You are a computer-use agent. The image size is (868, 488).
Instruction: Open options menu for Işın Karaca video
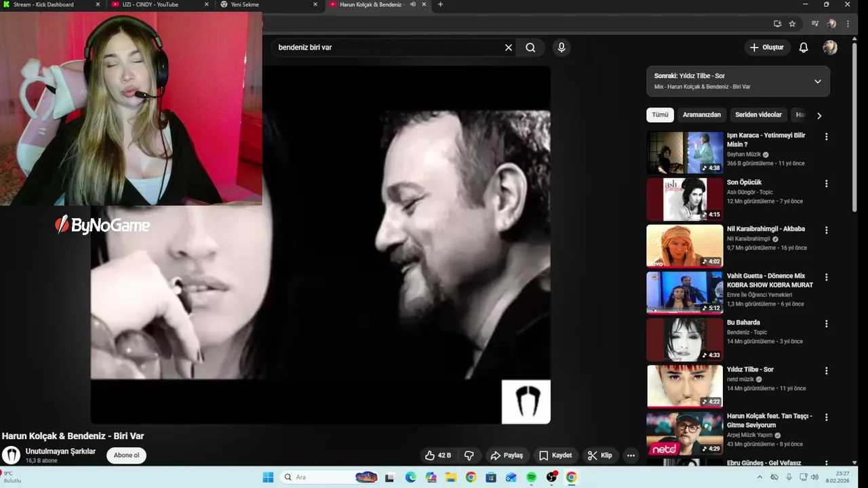[826, 137]
